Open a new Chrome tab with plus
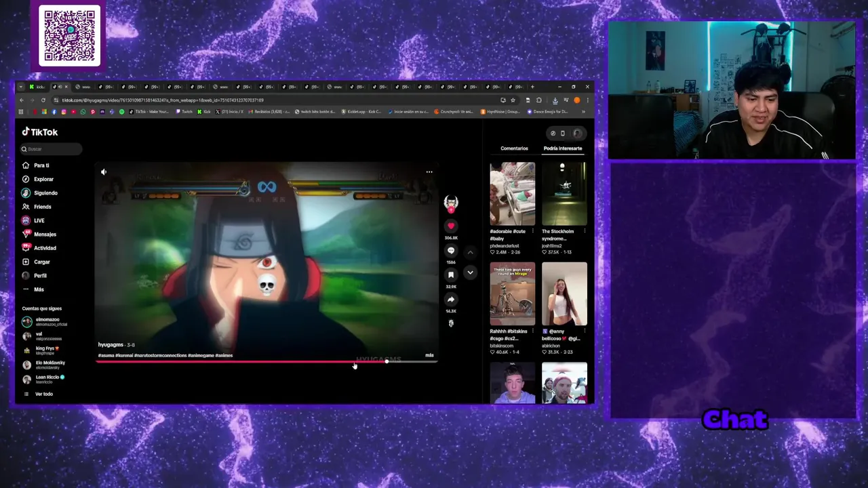 click(x=532, y=87)
